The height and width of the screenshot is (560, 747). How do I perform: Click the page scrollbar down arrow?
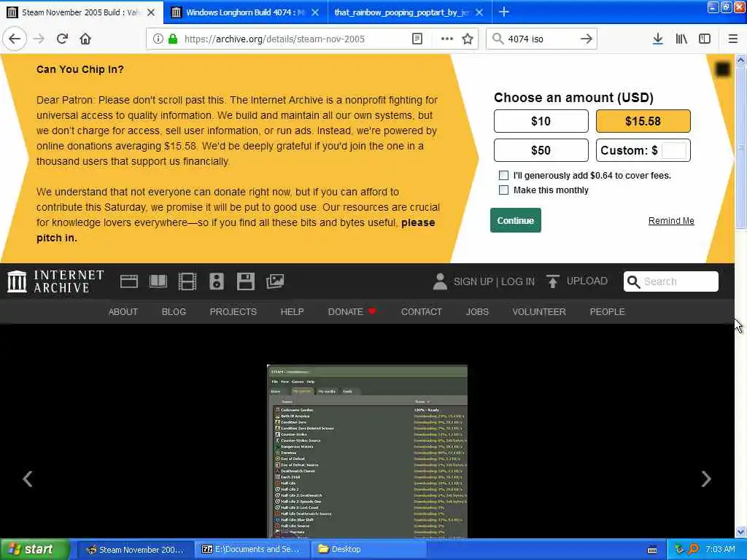(740, 532)
